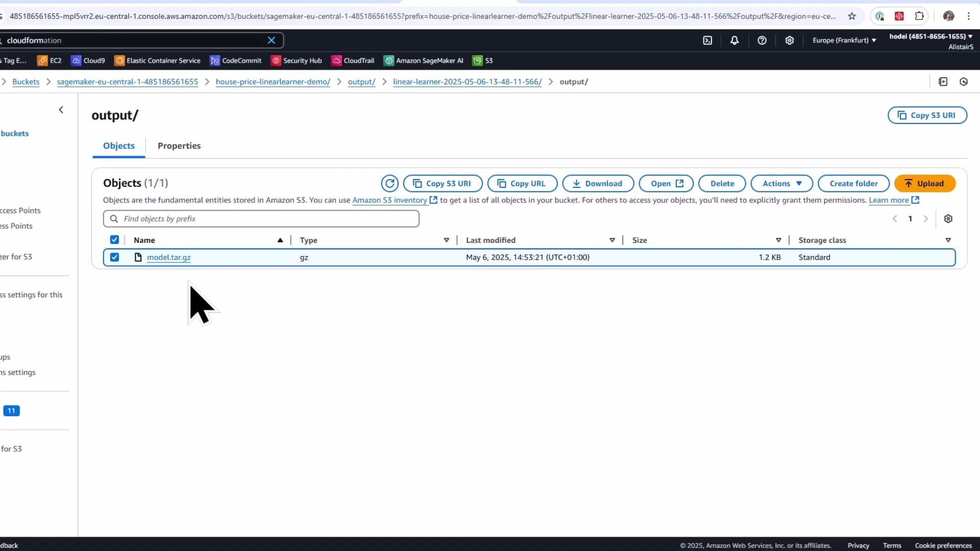This screenshot has height=551, width=980.
Task: Open the CloudShell terminal icon
Action: (707, 40)
